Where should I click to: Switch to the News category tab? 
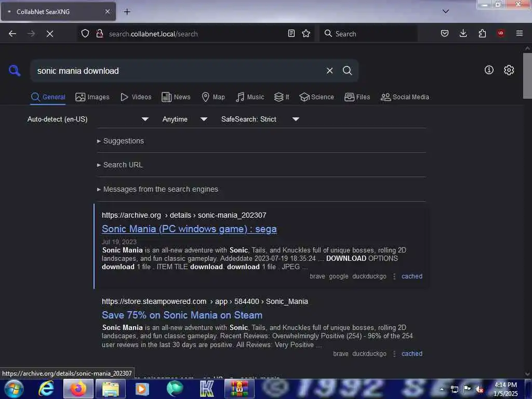(x=176, y=97)
